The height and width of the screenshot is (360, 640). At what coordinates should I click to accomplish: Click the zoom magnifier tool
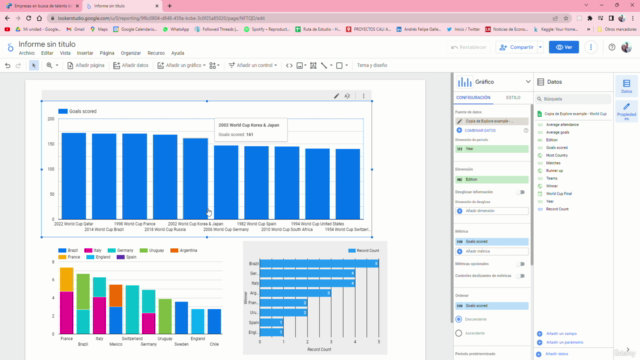point(49,65)
